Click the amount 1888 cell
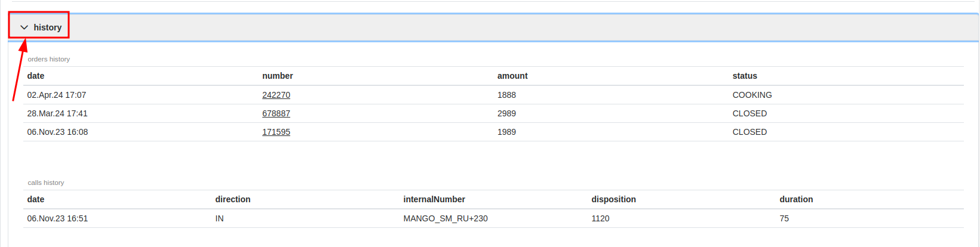The image size is (980, 247). [506, 95]
